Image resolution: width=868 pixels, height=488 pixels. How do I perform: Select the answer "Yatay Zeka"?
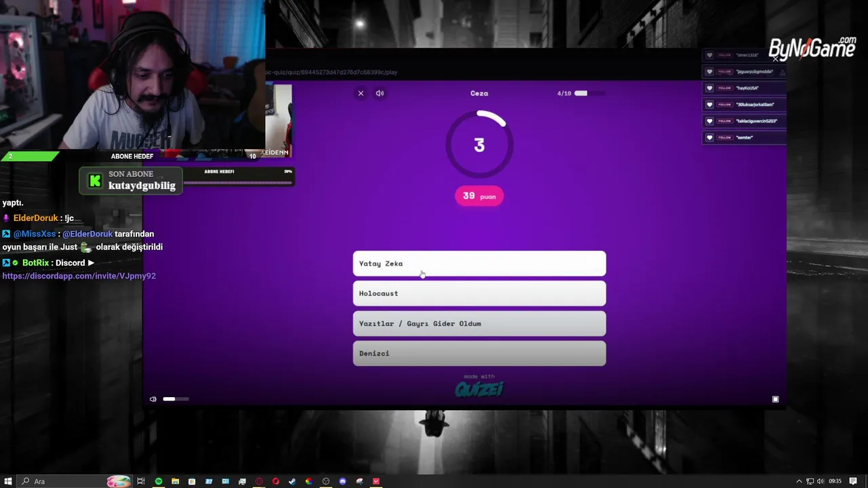(479, 264)
